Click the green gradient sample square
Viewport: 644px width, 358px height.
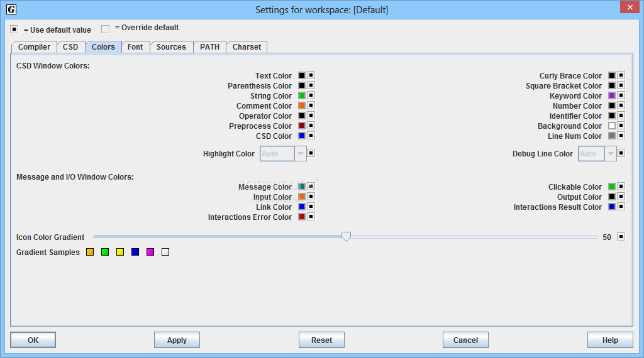105,252
